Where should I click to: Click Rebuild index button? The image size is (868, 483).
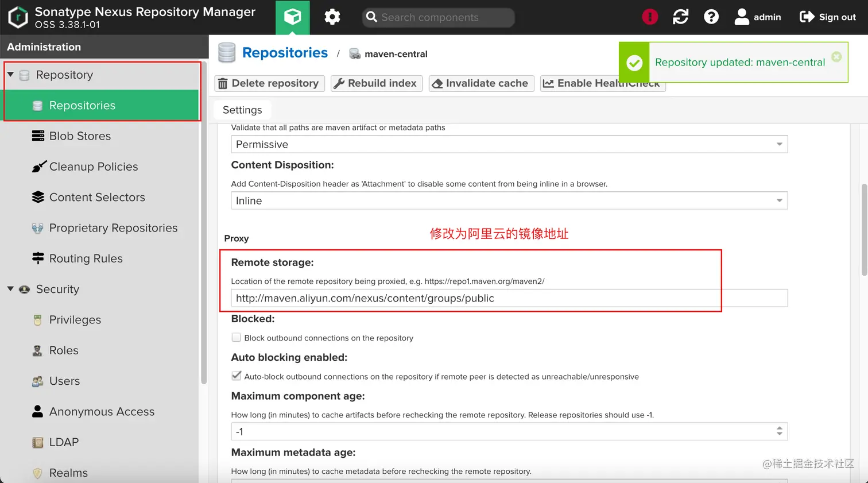click(x=376, y=83)
